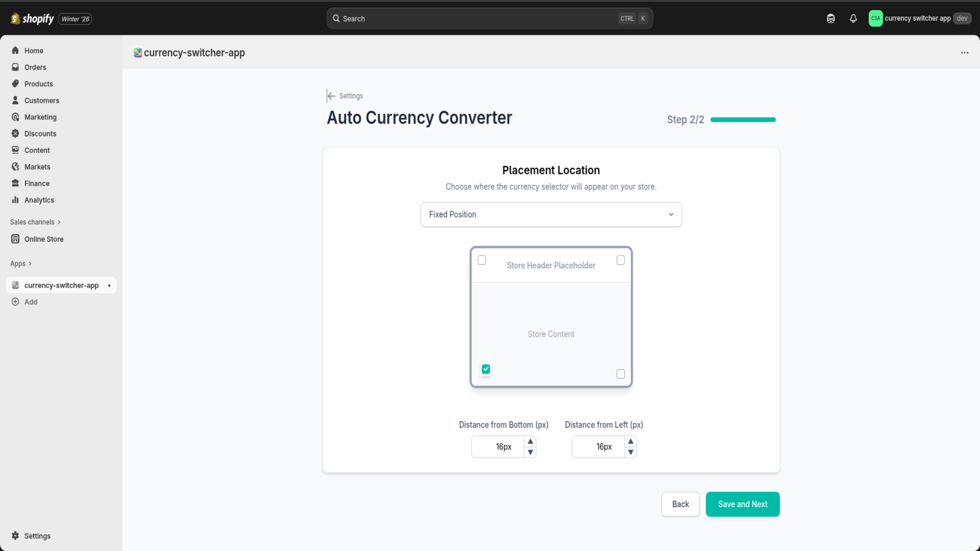Viewport: 980px width, 551px height.
Task: Open the Home page from sidebar
Action: click(34, 50)
